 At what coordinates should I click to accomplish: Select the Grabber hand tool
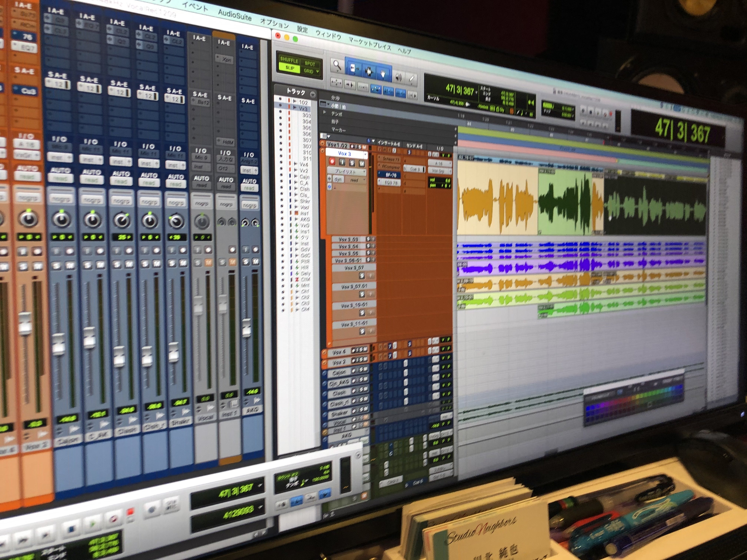click(383, 74)
